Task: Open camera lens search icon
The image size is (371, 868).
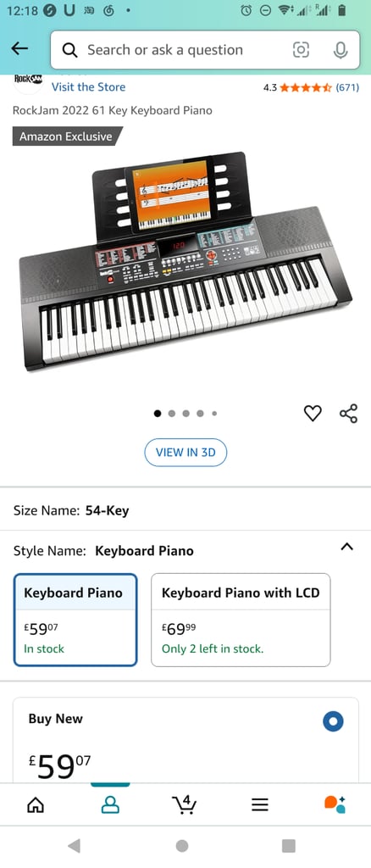Action: [301, 50]
